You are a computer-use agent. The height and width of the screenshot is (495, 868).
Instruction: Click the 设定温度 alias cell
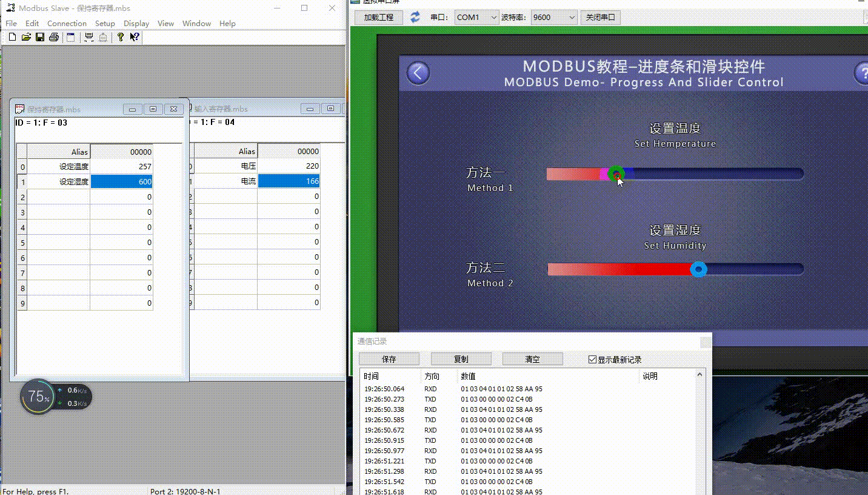(59, 166)
